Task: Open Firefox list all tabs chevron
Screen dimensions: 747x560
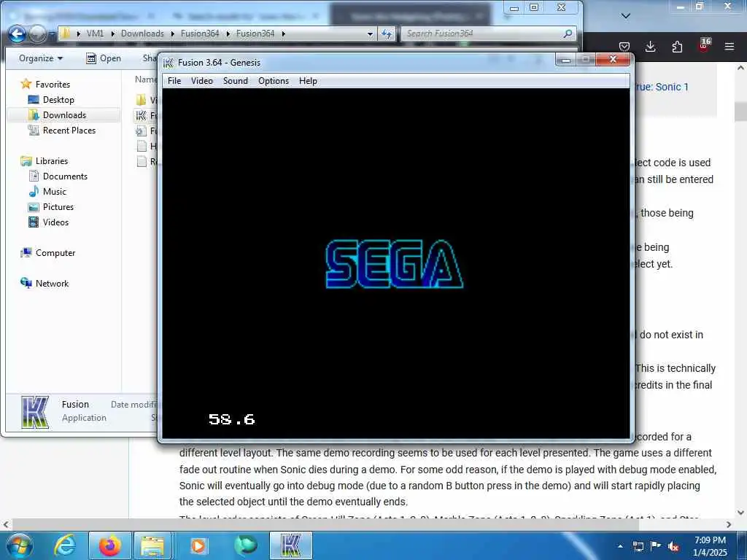Action: (626, 16)
